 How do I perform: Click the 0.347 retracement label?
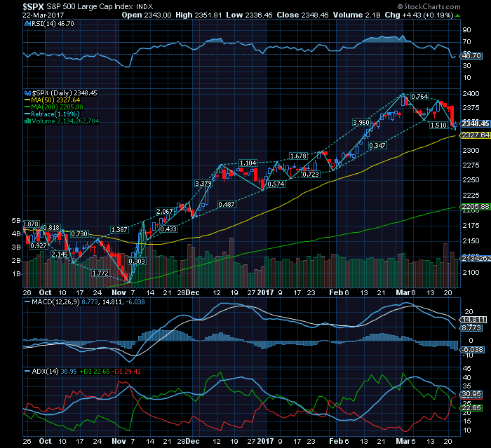pos(377,146)
